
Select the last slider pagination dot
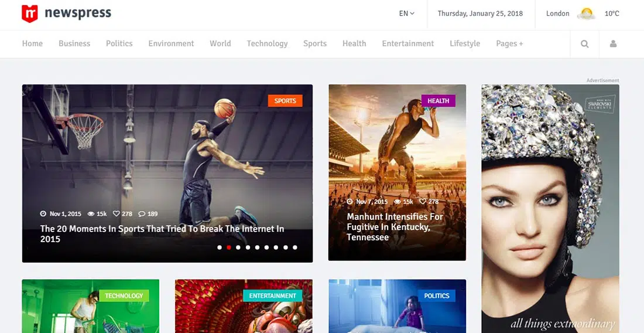tap(295, 247)
